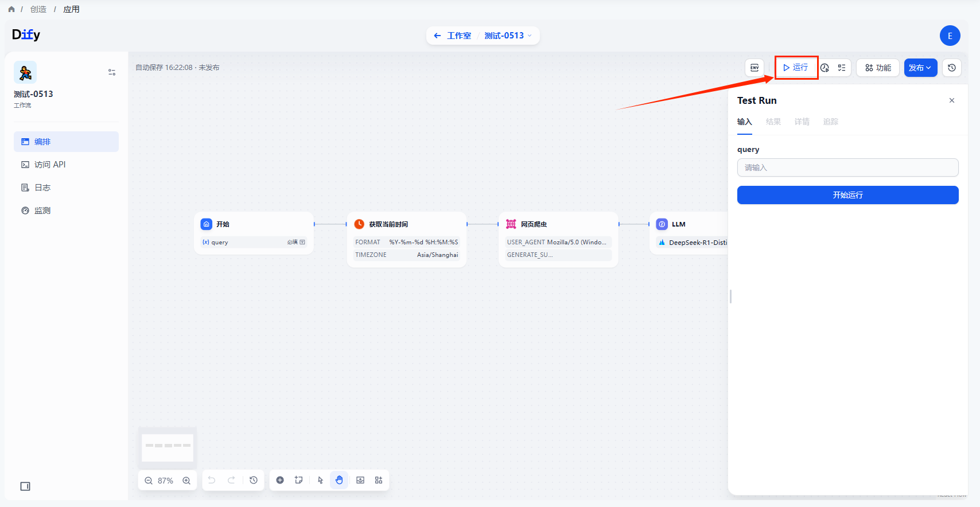The image size is (980, 507).
Task: Open the checklist icon next to run
Action: (842, 68)
